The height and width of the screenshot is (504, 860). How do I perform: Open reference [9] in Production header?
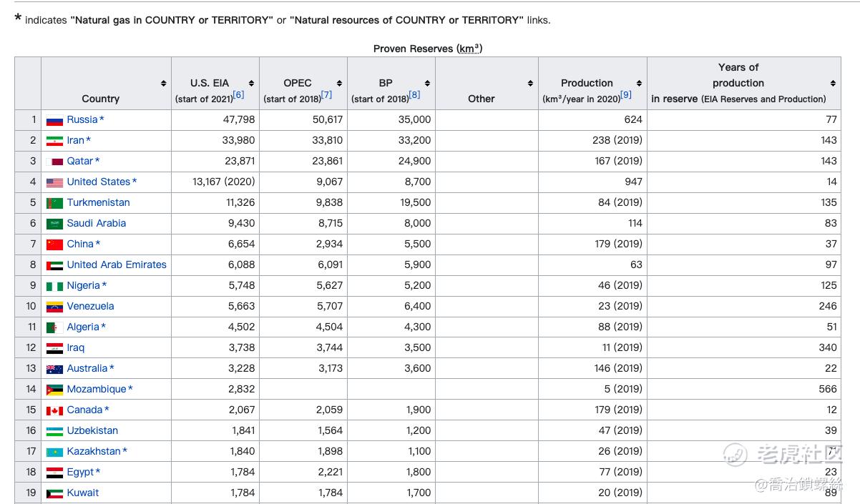click(x=625, y=95)
